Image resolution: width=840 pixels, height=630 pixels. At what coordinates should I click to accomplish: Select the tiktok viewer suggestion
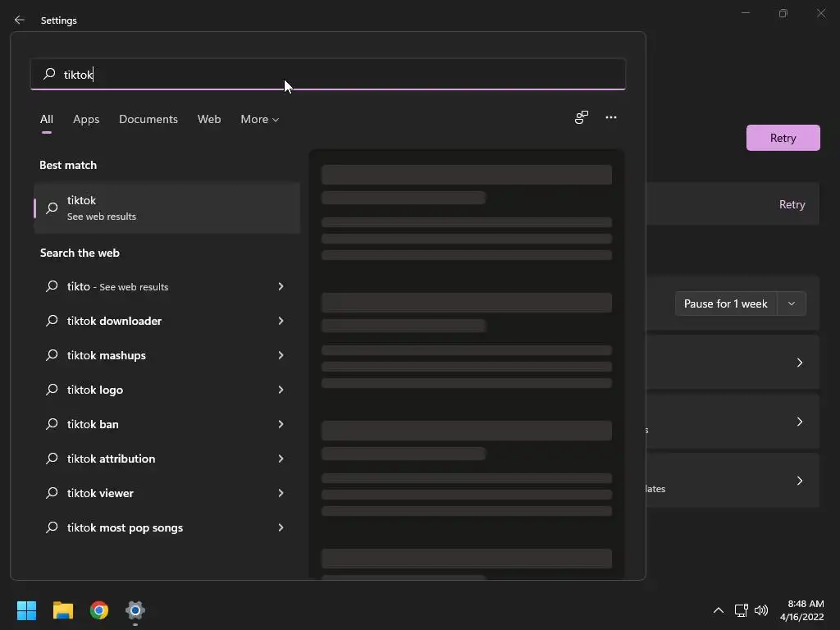(167, 493)
